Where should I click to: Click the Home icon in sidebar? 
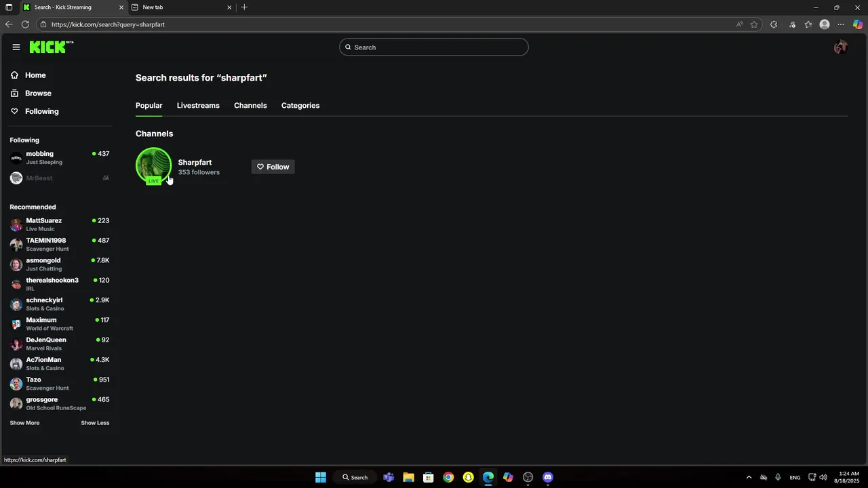(14, 75)
